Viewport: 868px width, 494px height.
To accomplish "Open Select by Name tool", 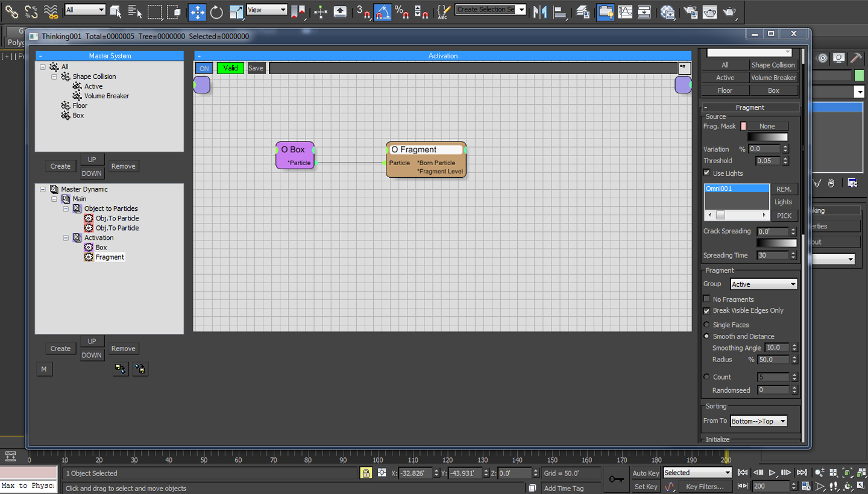I will click(x=135, y=11).
